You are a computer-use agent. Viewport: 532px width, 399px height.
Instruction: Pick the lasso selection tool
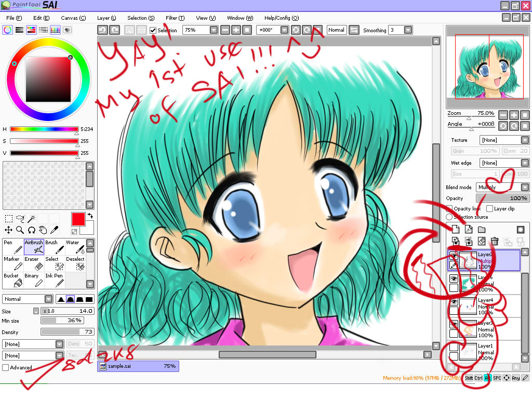[x=20, y=218]
